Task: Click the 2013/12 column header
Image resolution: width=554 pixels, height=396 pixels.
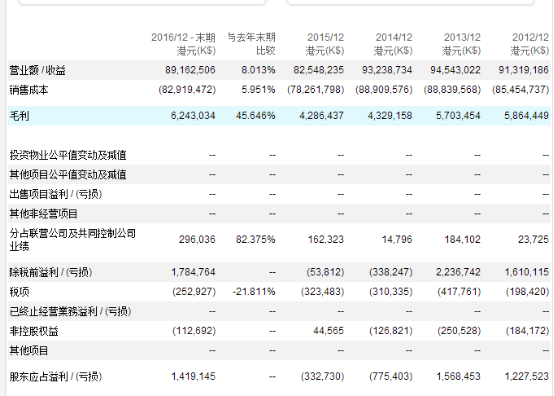Action: [x=461, y=44]
